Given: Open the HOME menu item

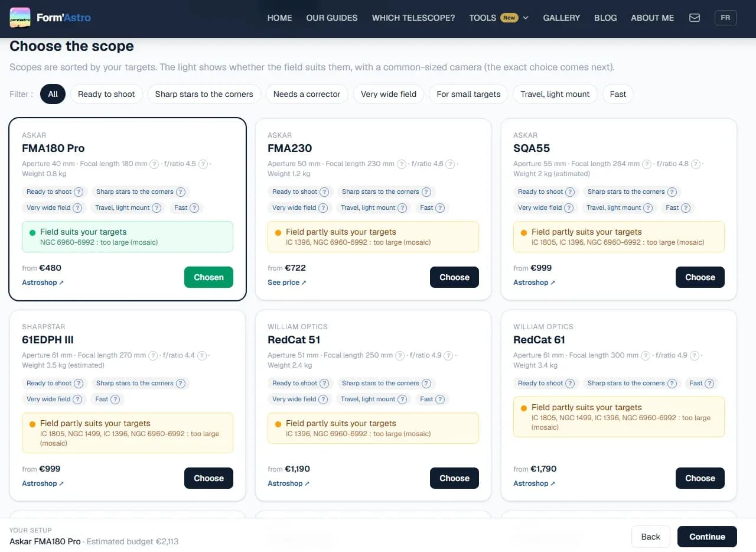Looking at the screenshot, I should click(x=279, y=18).
